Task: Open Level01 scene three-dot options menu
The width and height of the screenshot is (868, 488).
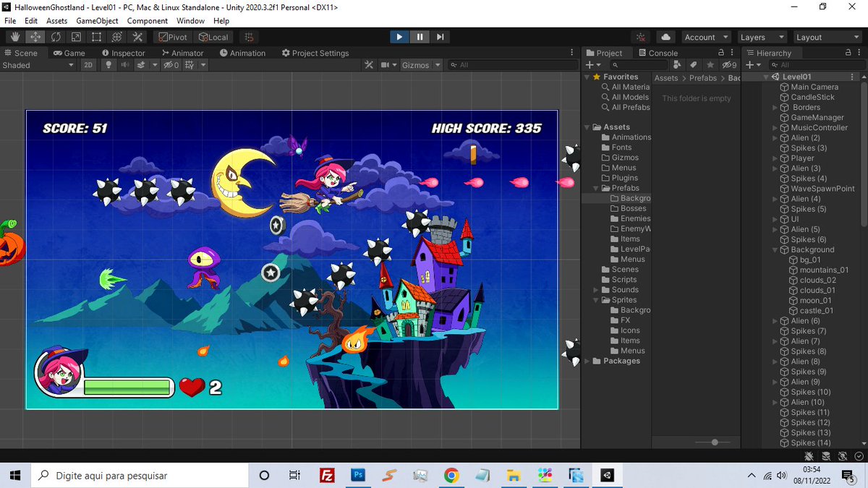Action: 853,77
